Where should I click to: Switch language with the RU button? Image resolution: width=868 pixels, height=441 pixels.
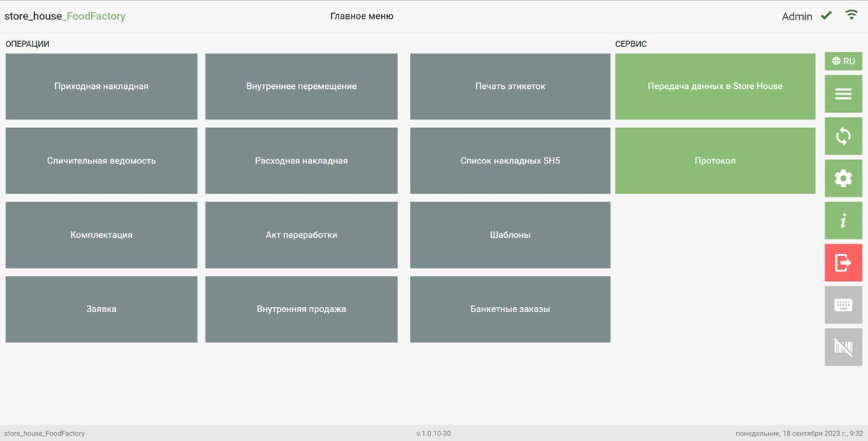(x=843, y=61)
